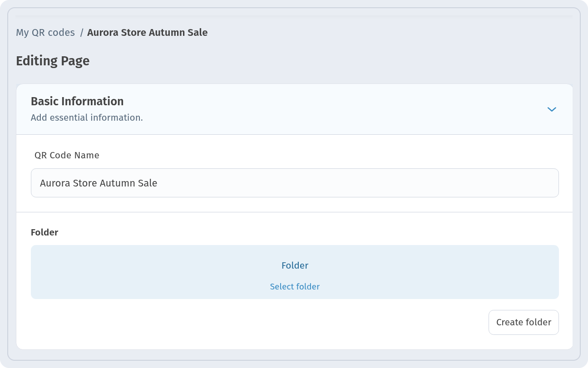Click the bold Folder section label

tap(44, 232)
